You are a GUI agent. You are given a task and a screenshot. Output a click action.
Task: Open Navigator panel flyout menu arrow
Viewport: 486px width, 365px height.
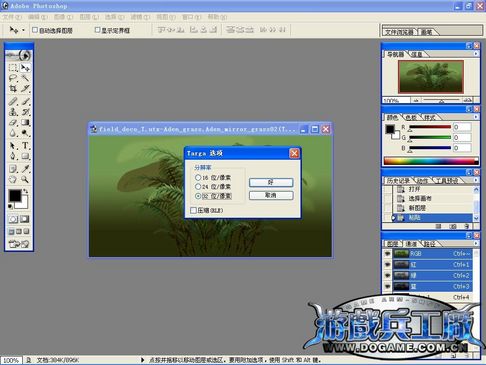[x=476, y=54]
